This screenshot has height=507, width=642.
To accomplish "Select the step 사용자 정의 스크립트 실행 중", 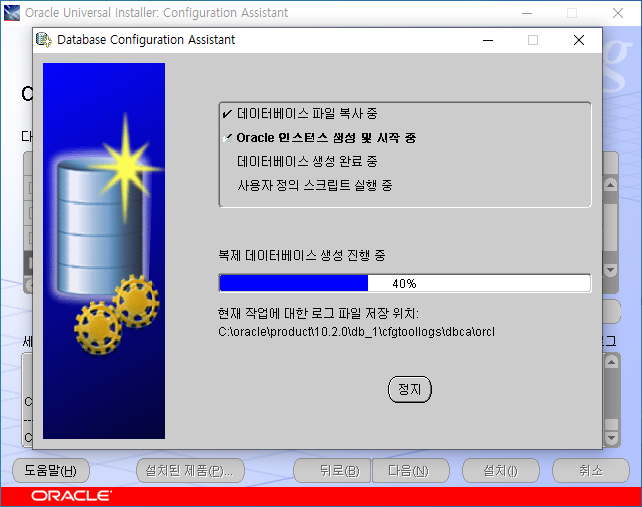I will [314, 185].
